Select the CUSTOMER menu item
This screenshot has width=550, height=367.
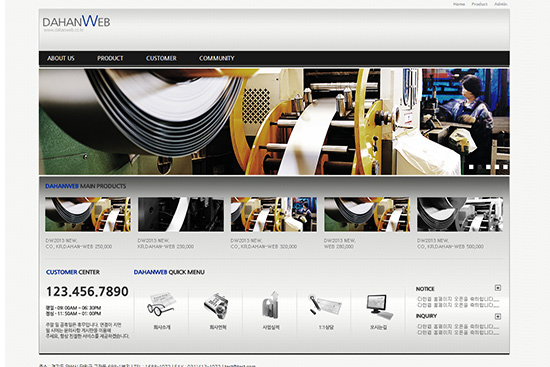point(161,58)
